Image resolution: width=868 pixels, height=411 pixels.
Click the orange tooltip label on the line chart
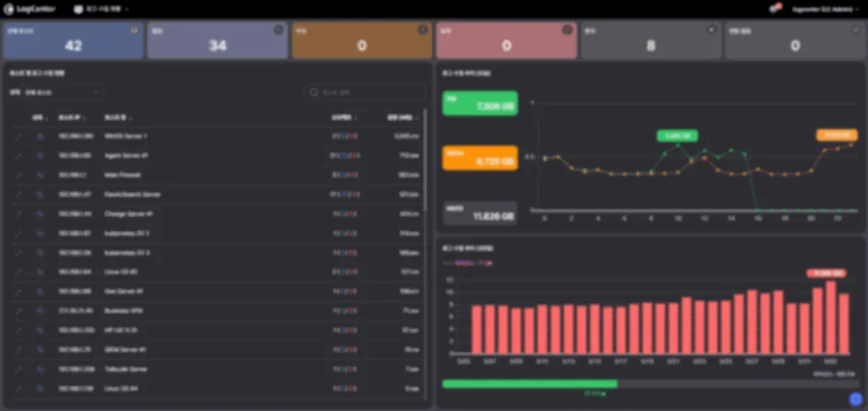[837, 135]
